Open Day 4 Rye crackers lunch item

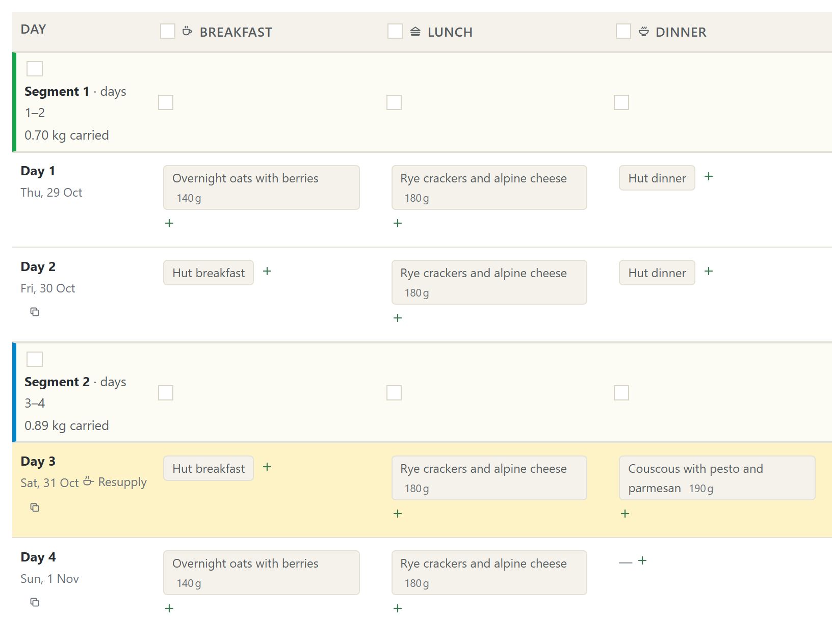pyautogui.click(x=489, y=573)
